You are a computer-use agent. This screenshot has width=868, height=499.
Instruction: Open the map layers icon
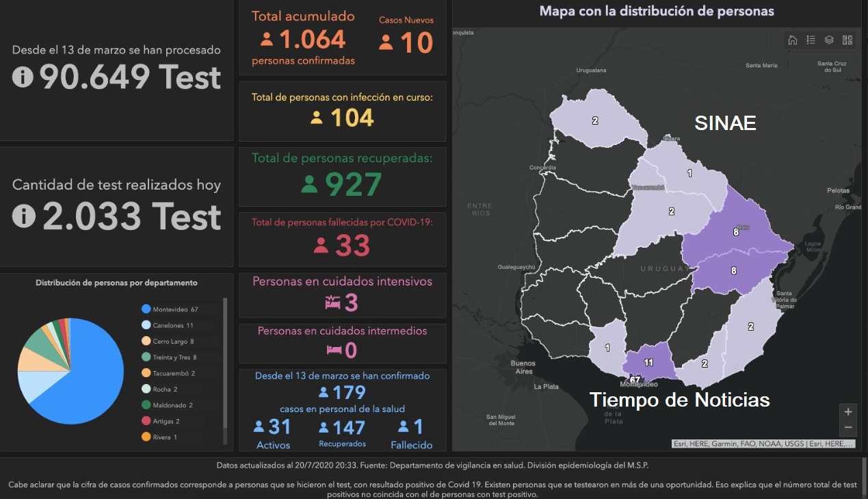point(829,40)
